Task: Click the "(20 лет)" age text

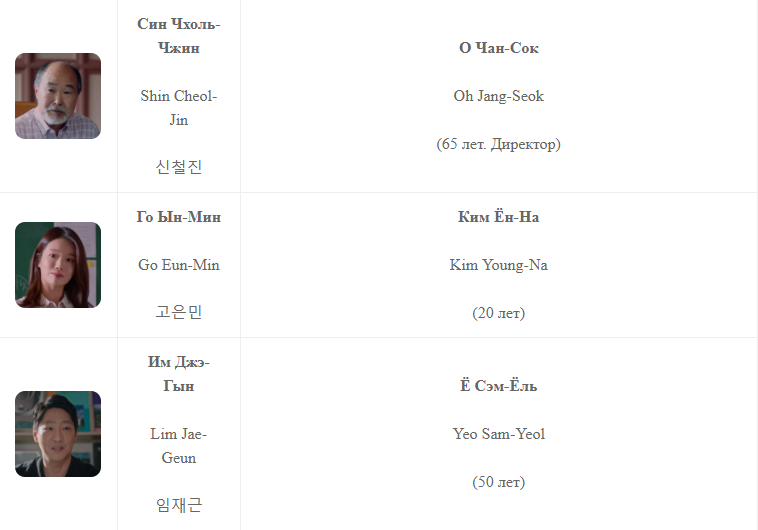Action: (499, 313)
